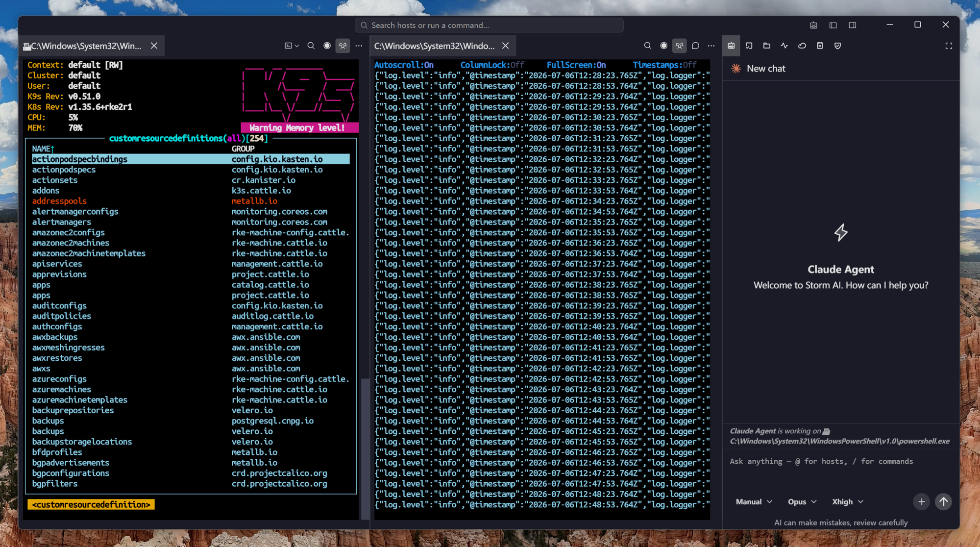Click the Claude sunburst icon next to New chat
The width and height of the screenshot is (980, 547).
tap(736, 69)
